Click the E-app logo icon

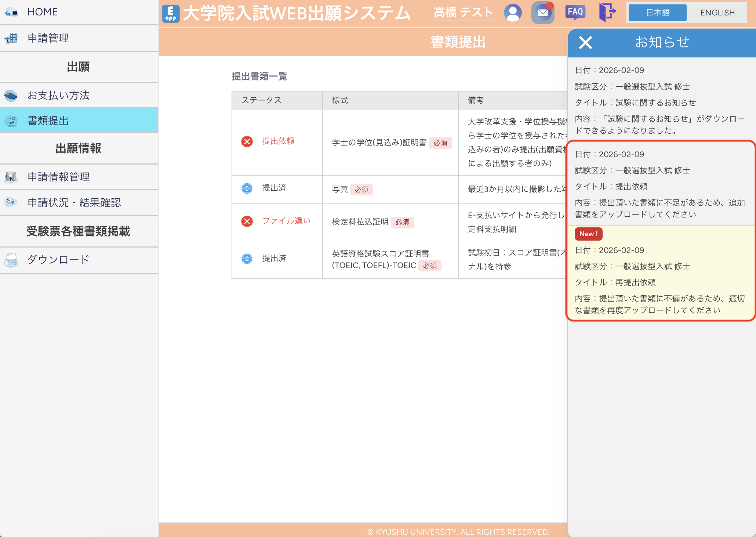tap(171, 14)
